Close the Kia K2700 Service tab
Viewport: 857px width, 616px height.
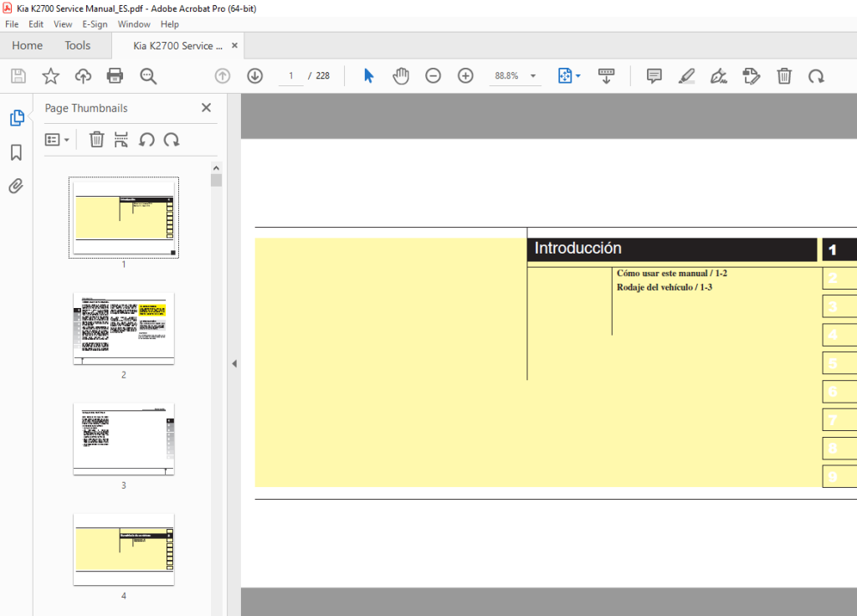234,45
